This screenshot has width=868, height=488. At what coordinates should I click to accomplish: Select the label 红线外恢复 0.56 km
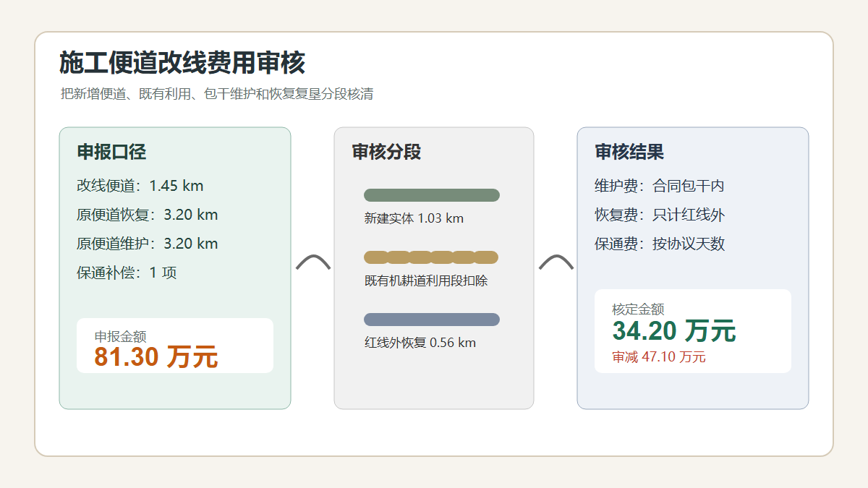[x=420, y=343]
